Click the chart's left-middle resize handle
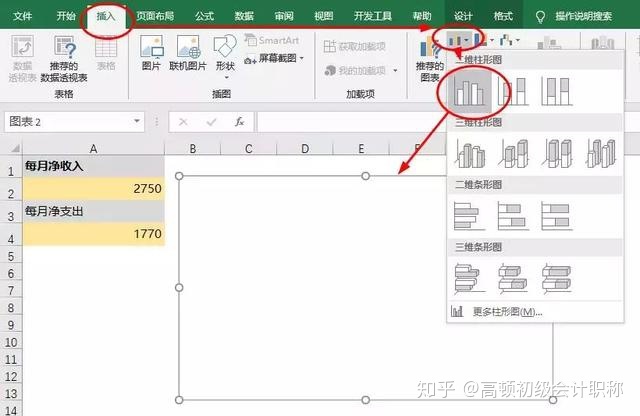The height and width of the screenshot is (416, 640). 179,288
